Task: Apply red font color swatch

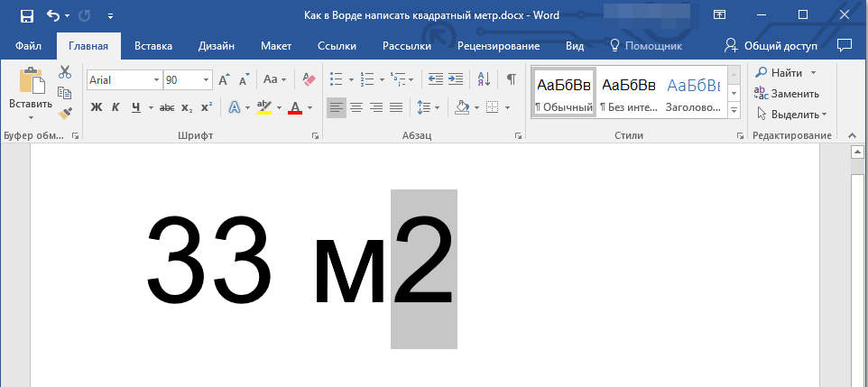Action: pos(295,107)
